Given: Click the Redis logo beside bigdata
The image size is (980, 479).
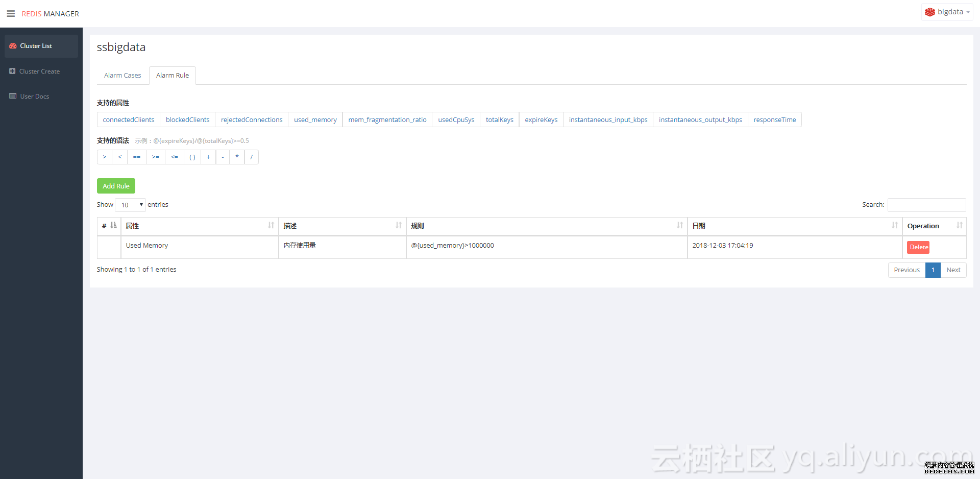Looking at the screenshot, I should [929, 12].
